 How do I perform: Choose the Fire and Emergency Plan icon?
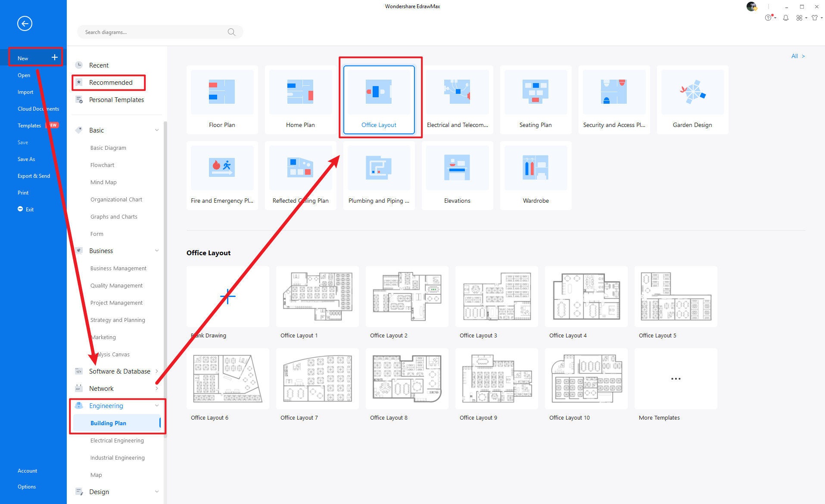tap(222, 168)
